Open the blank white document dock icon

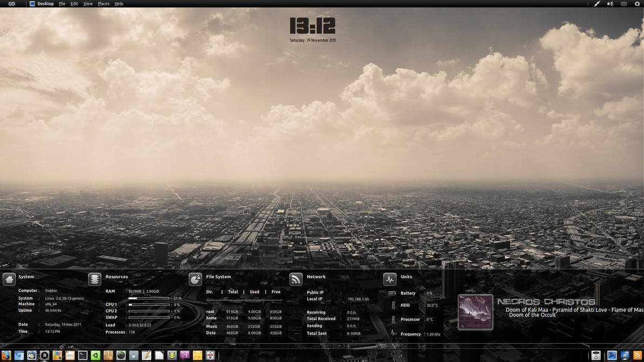pyautogui.click(x=159, y=356)
